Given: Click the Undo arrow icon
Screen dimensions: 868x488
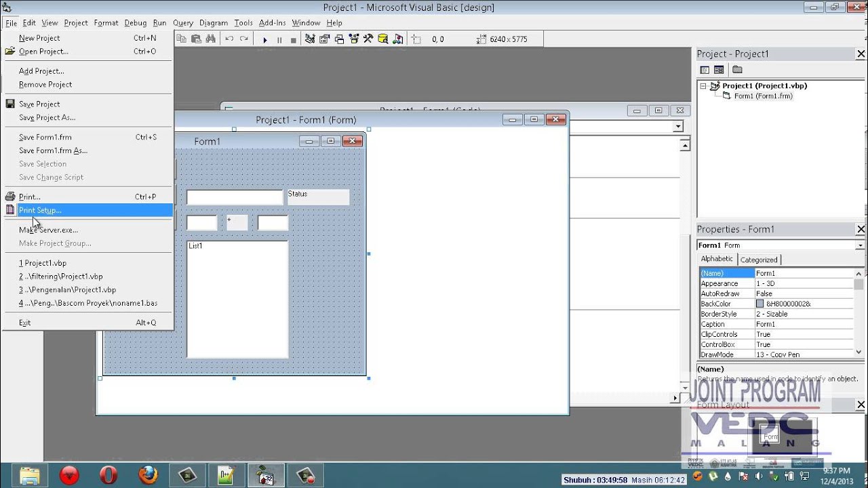Looking at the screenshot, I should [229, 39].
